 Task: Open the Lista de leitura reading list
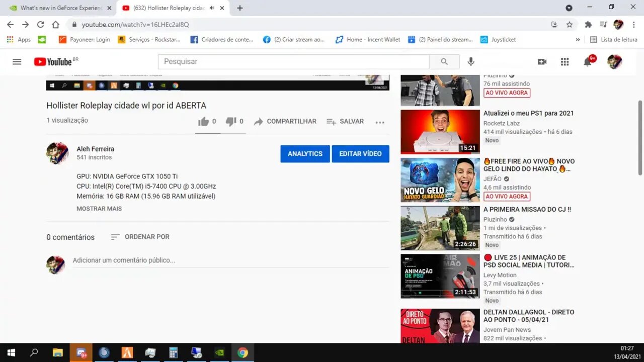pyautogui.click(x=614, y=39)
